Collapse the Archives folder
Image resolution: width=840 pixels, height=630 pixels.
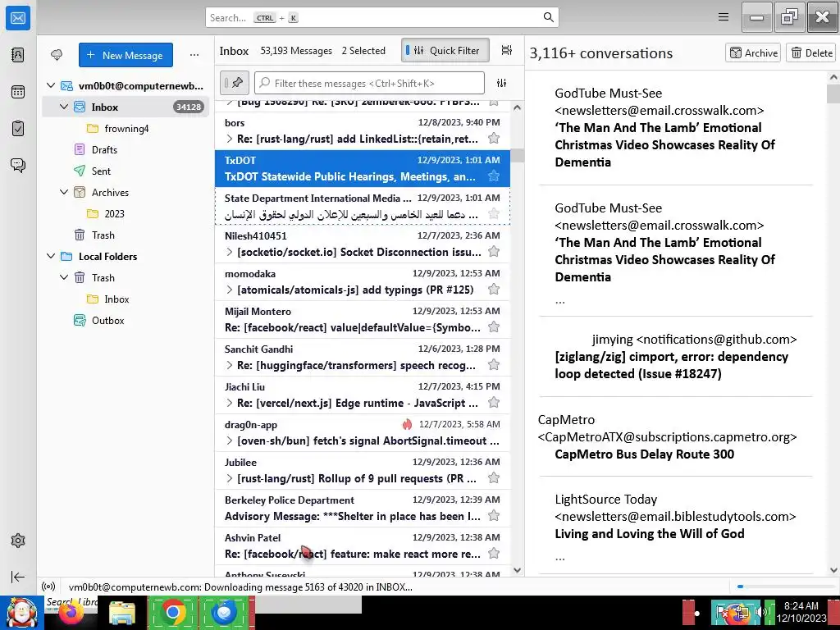tap(64, 192)
